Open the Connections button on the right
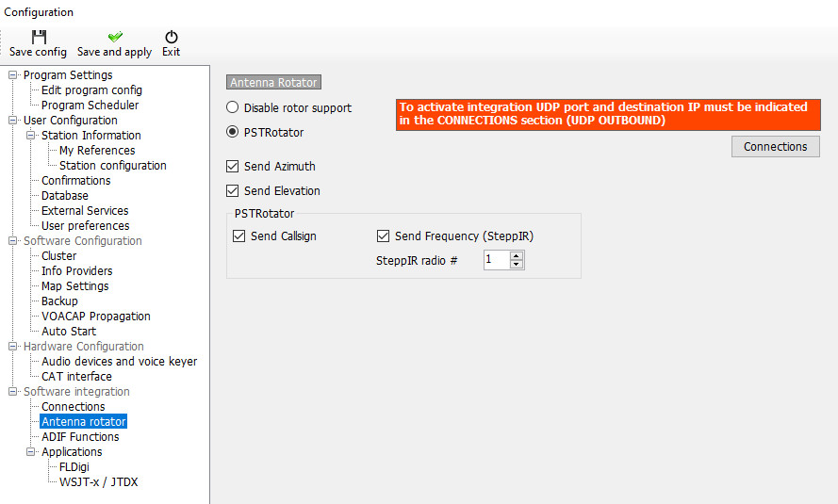The height and width of the screenshot is (504, 838). tap(775, 147)
